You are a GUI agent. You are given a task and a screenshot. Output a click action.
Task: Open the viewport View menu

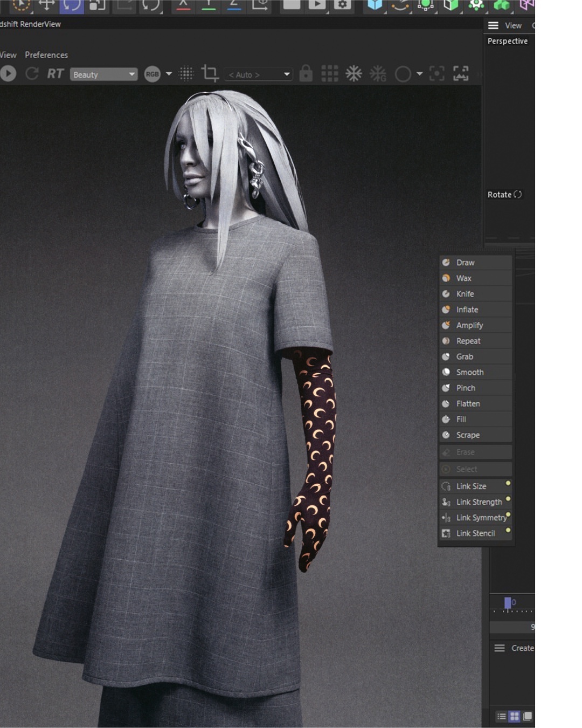pyautogui.click(x=512, y=25)
